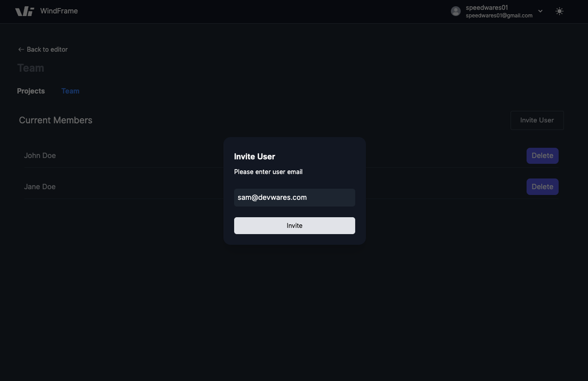Select the Team tab
This screenshot has width=588, height=381.
pyautogui.click(x=70, y=91)
